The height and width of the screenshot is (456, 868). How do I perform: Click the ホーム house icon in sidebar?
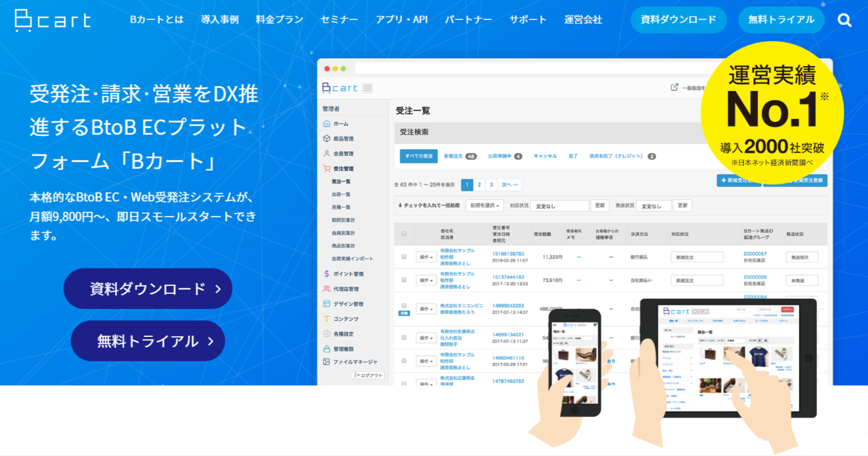[327, 123]
